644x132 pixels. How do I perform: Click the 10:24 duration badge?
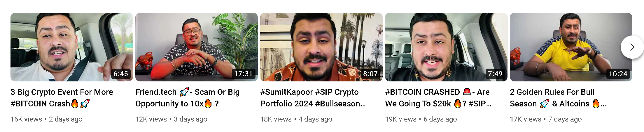tap(618, 74)
